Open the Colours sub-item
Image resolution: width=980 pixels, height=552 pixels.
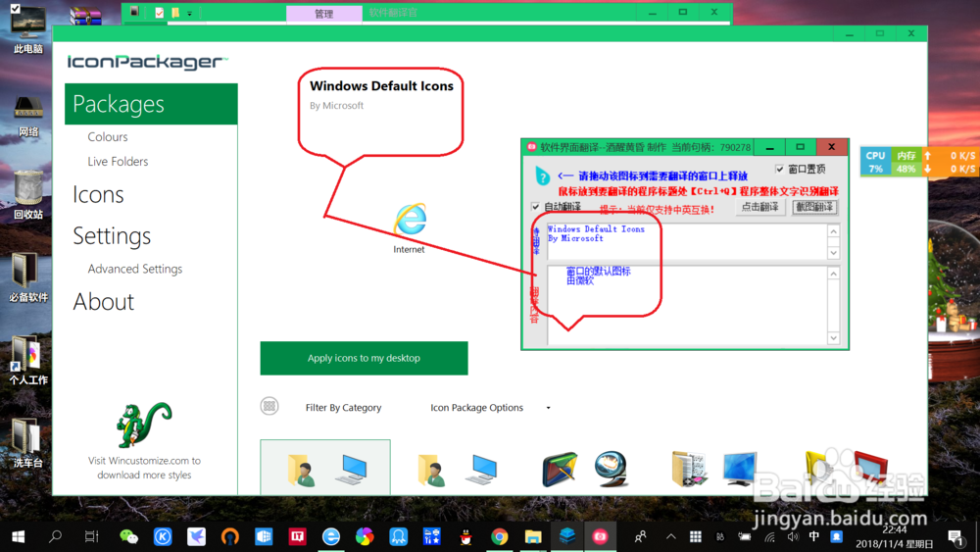[108, 137]
